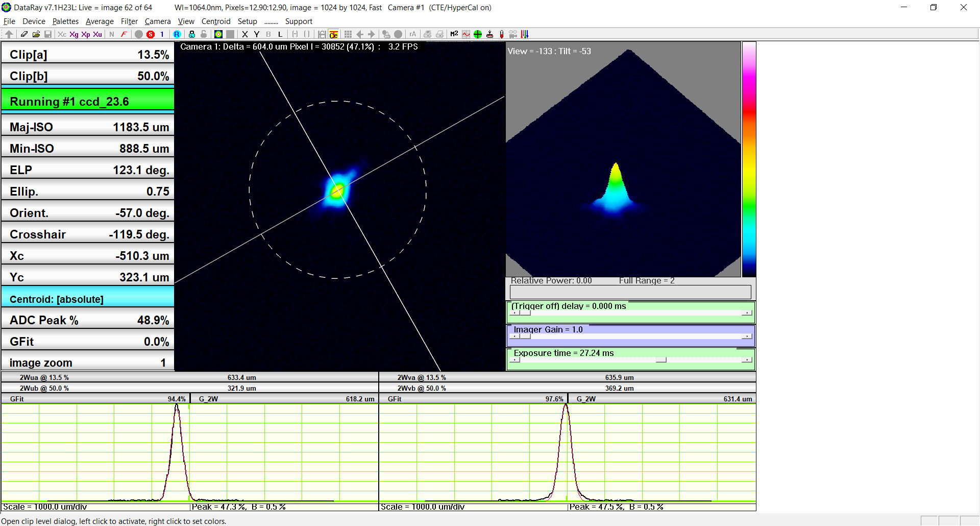Click the ADC Peak % result button

[88, 319]
